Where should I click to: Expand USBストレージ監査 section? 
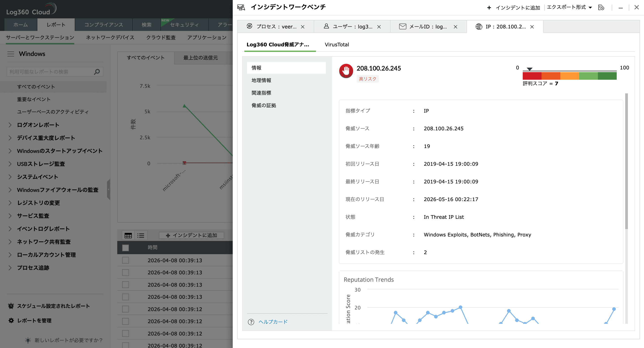pyautogui.click(x=10, y=164)
